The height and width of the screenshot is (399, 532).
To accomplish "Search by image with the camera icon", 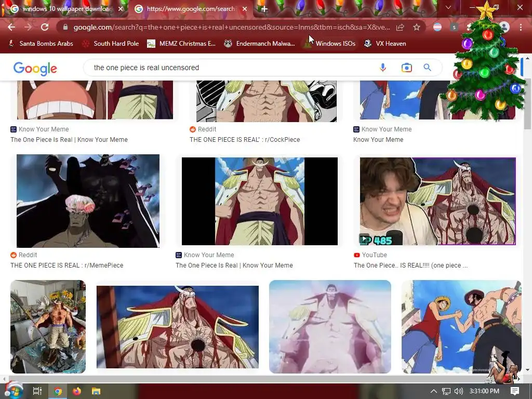I will 406,68.
